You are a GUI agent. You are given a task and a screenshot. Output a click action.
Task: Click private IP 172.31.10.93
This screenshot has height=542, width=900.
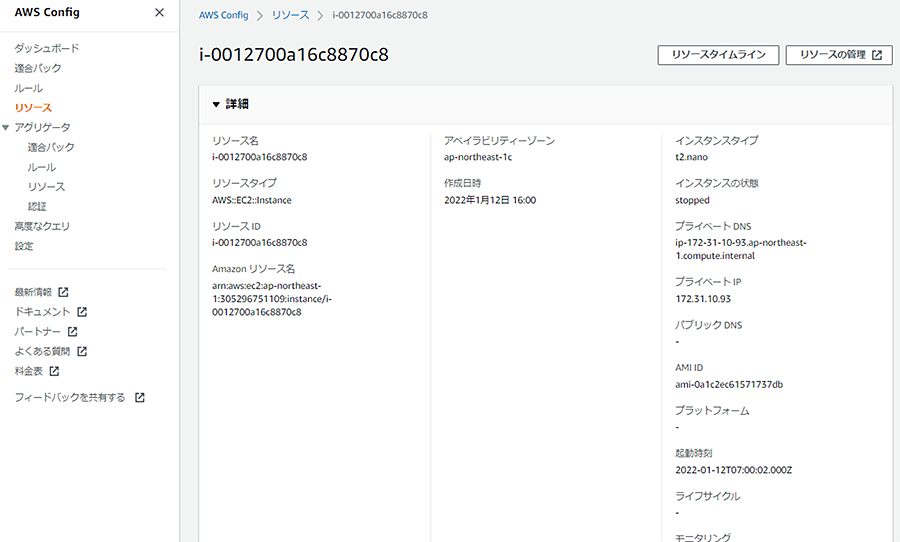703,299
